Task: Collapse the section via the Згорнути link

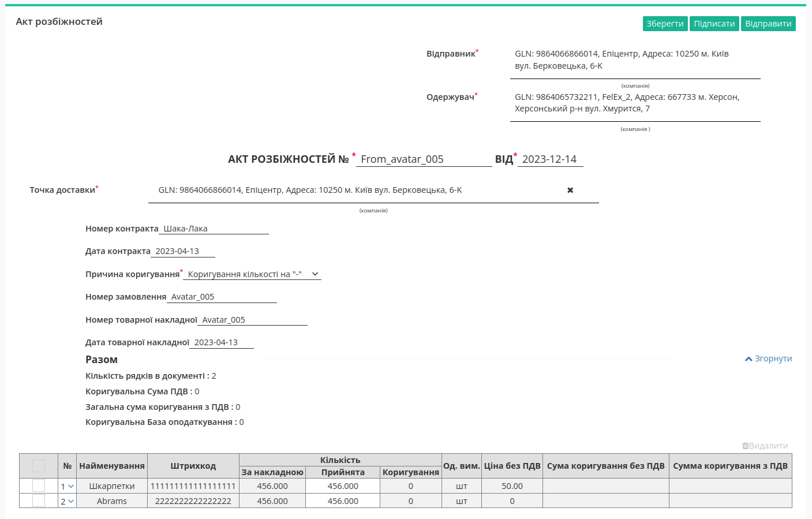Action: coord(768,359)
